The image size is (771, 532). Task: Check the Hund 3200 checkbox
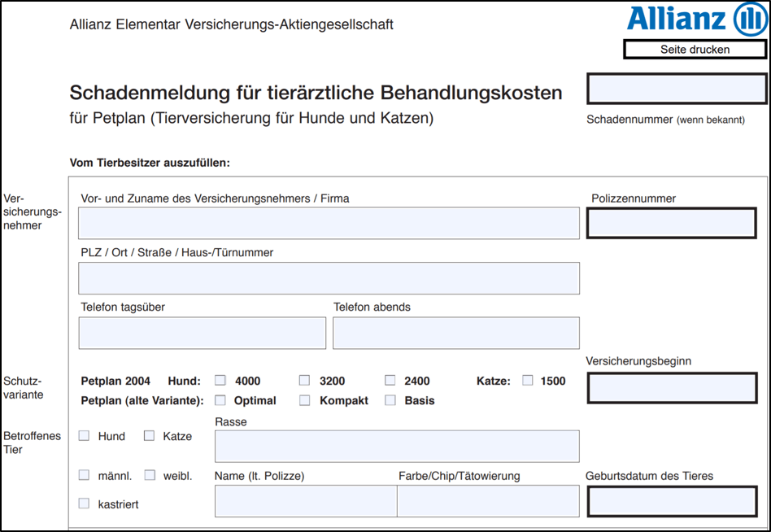(305, 381)
